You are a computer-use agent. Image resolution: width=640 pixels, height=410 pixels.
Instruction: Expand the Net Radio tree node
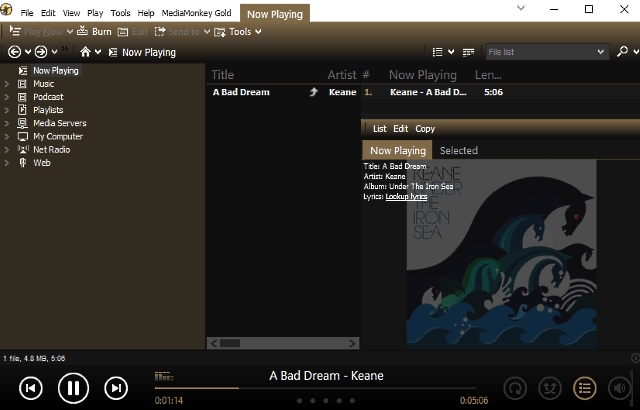[7, 150]
